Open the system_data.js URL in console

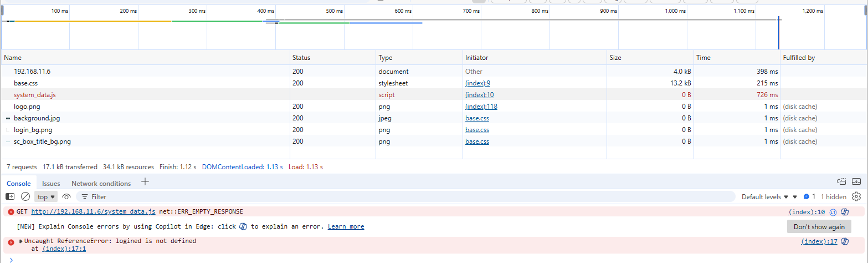point(94,211)
